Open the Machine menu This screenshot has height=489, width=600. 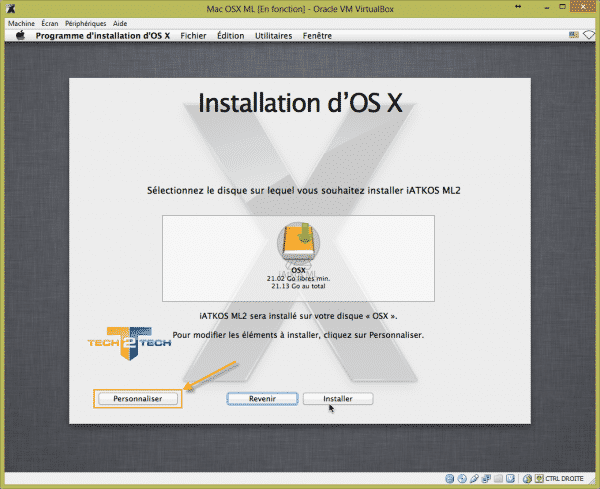(21, 22)
